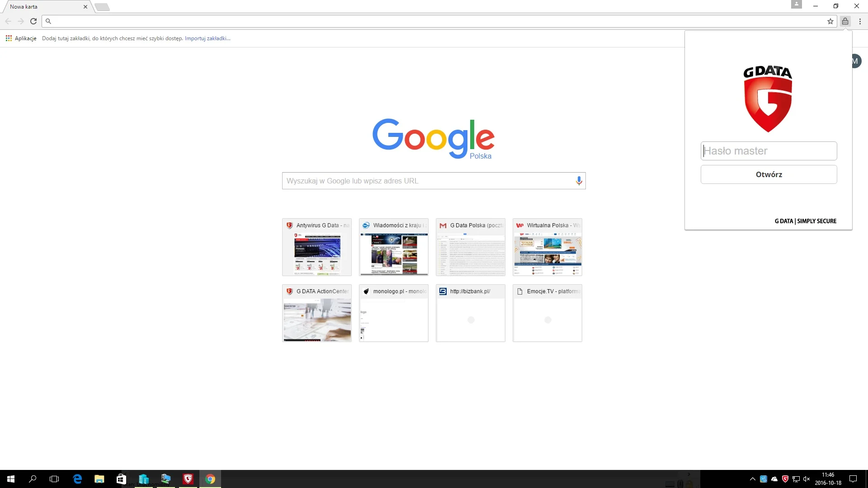This screenshot has height=488, width=868.
Task: Click the Chrome profile person icon
Action: click(797, 5)
